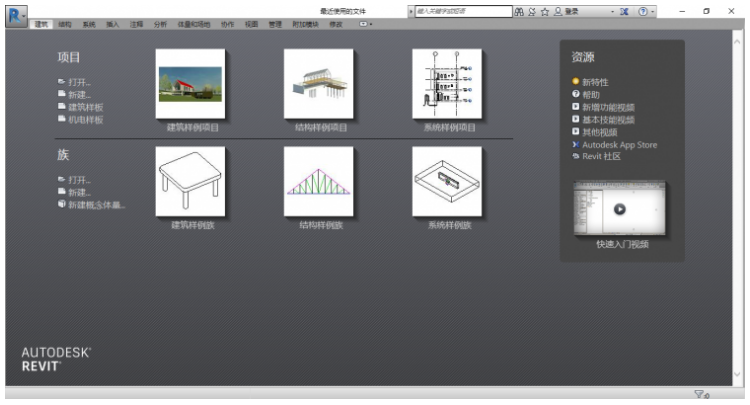This screenshot has height=405, width=750.
Task: Click the favorites star icon
Action: coord(546,11)
